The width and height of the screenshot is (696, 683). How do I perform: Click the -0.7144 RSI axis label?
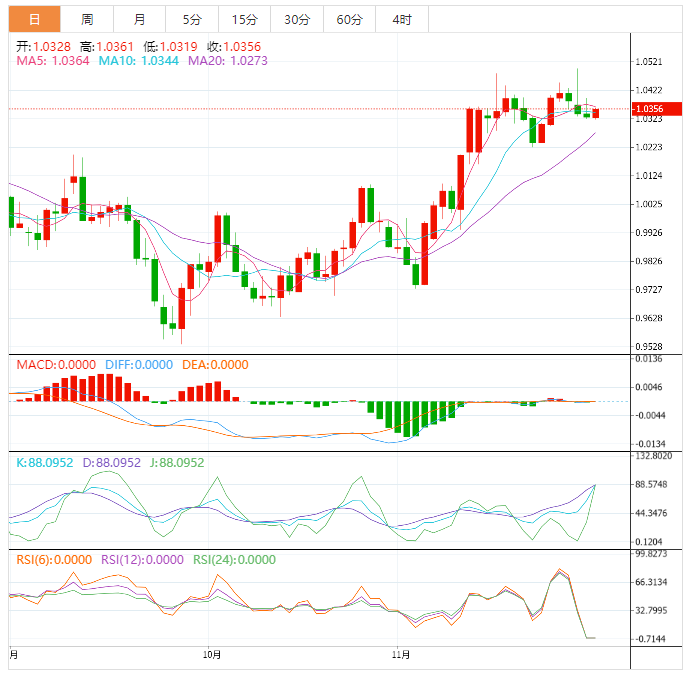pos(649,639)
